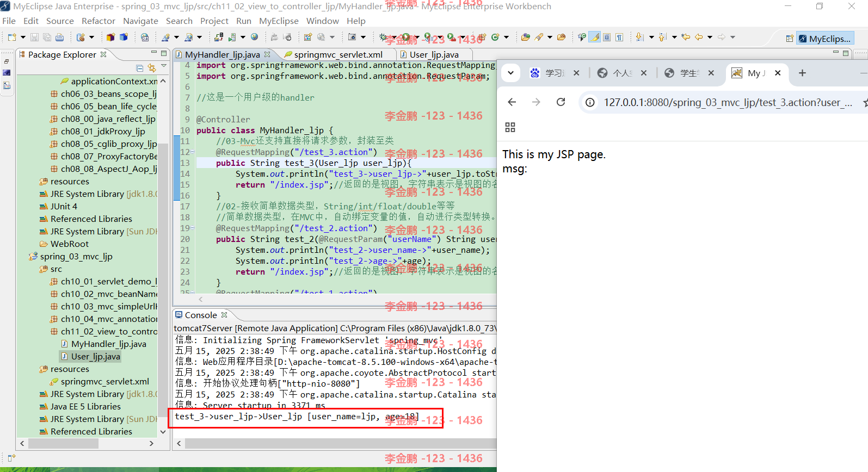Click the New file wizard toolbar icon
This screenshot has height=472, width=868.
[12, 38]
